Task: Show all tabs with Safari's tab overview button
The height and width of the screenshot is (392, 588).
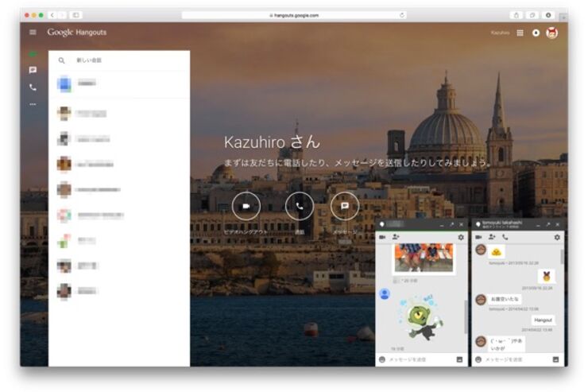Action: (532, 15)
